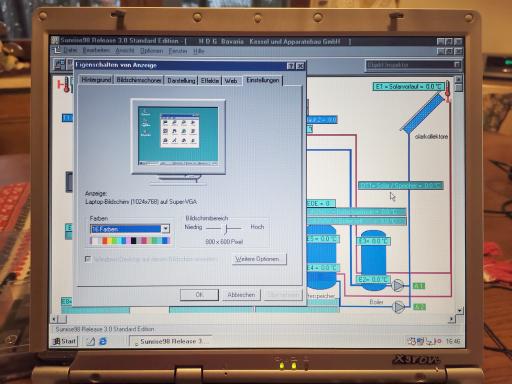Click the help question mark in dialog title
The width and height of the screenshot is (512, 384).
(291, 66)
